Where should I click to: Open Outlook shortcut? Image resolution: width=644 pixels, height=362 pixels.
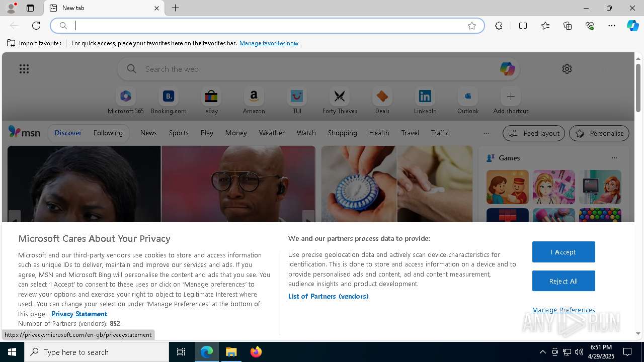tap(468, 101)
